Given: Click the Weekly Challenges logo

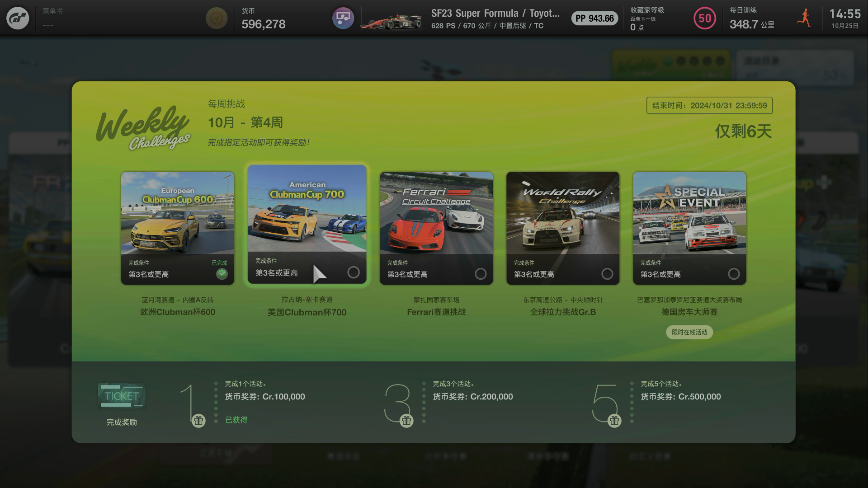Looking at the screenshot, I should pyautogui.click(x=143, y=128).
